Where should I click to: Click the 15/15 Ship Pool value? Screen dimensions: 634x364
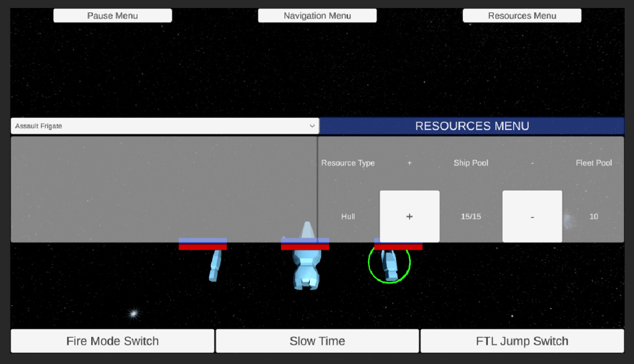pyautogui.click(x=471, y=217)
